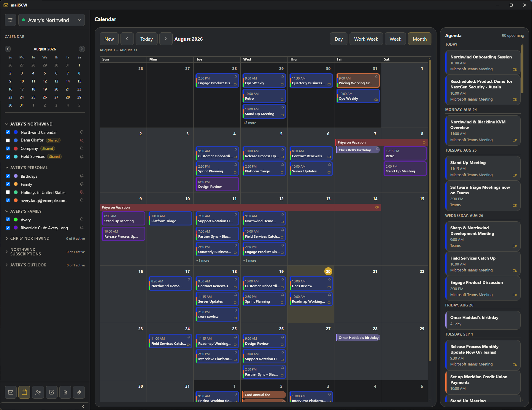Toggle notification bell for Birthdays calendar
Viewport: 532px width, 410px height.
(x=82, y=176)
